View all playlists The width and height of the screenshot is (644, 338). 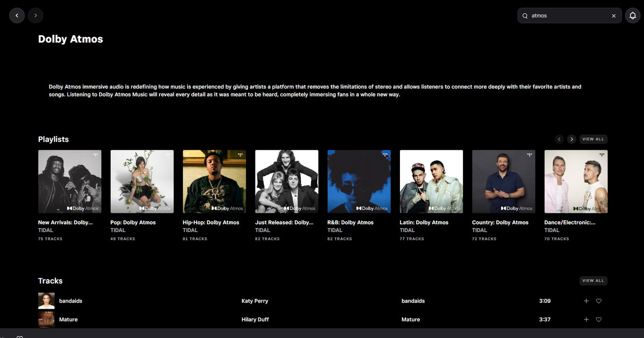click(593, 139)
